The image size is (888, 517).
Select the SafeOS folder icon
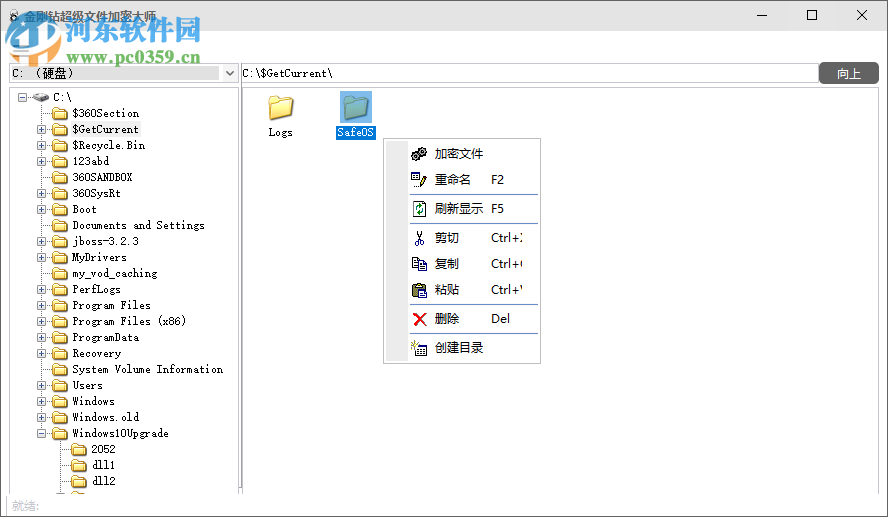(356, 107)
